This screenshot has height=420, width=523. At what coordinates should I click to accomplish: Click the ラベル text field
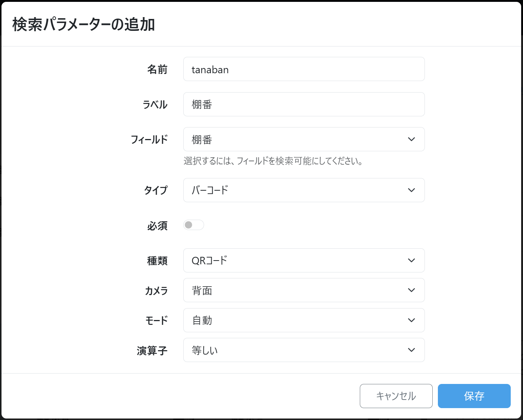[304, 104]
